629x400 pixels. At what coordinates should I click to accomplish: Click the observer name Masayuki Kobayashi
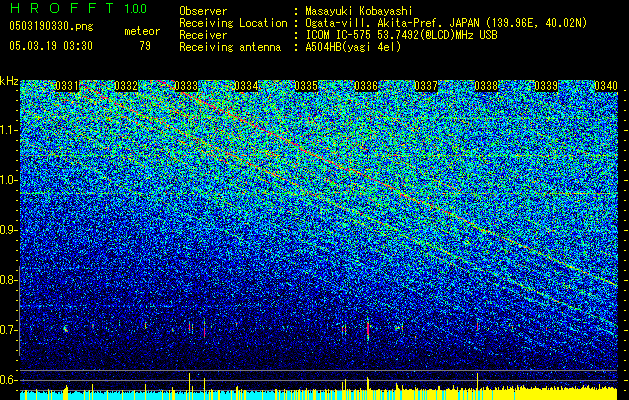pos(359,11)
